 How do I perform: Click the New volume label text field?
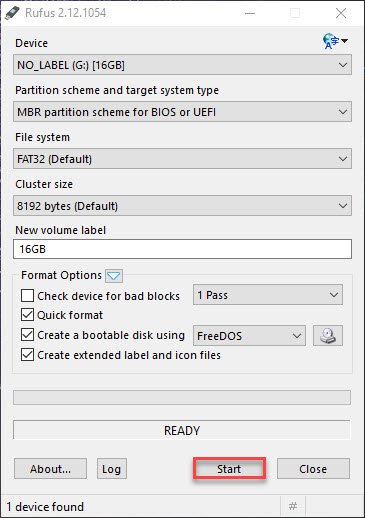(182, 249)
